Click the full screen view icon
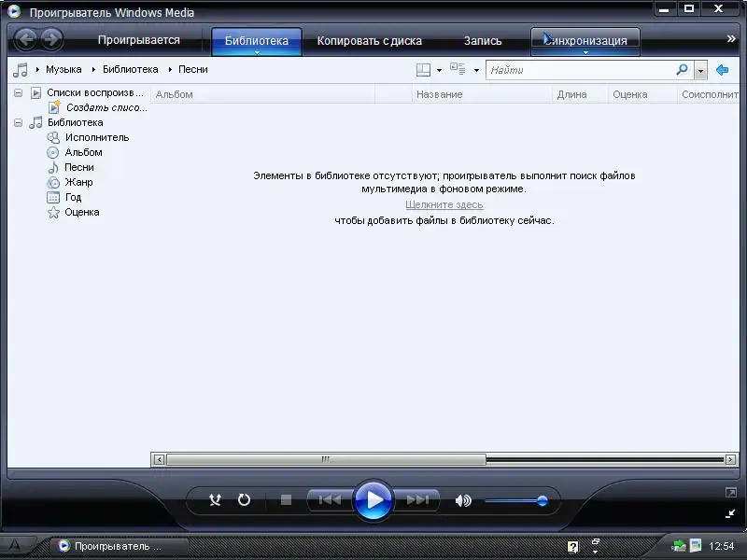The image size is (747, 560). (x=731, y=493)
